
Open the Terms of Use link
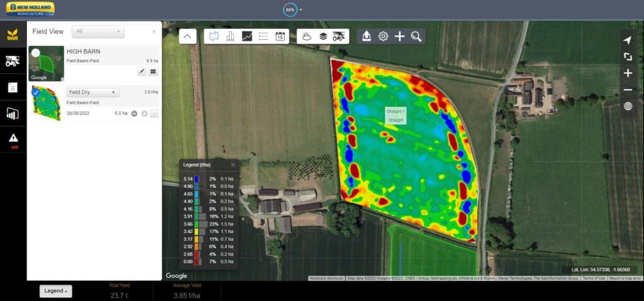(594, 278)
